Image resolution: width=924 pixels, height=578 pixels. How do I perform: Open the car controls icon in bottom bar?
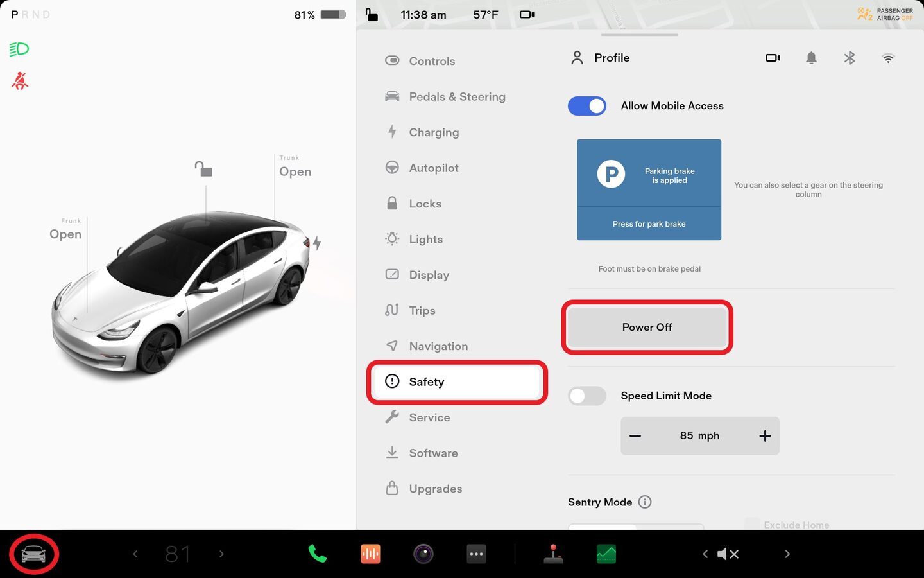pos(33,554)
